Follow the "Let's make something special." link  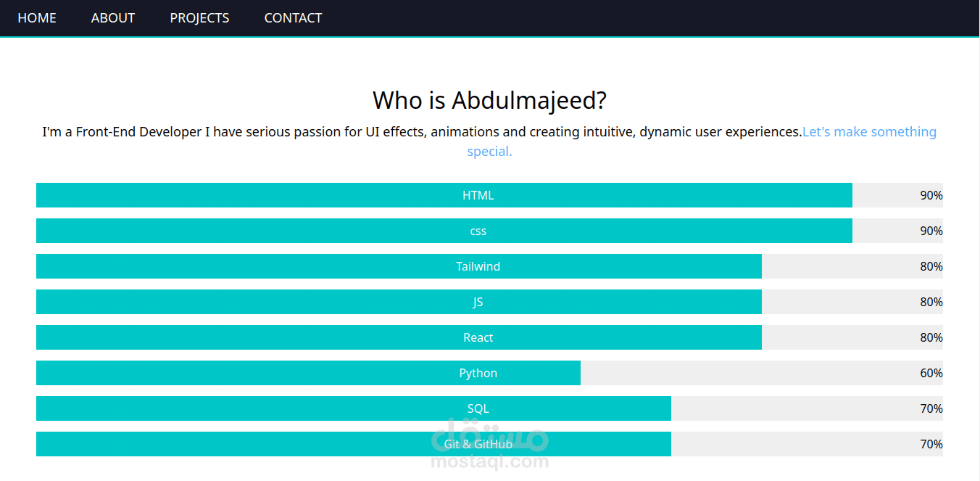[x=868, y=132]
